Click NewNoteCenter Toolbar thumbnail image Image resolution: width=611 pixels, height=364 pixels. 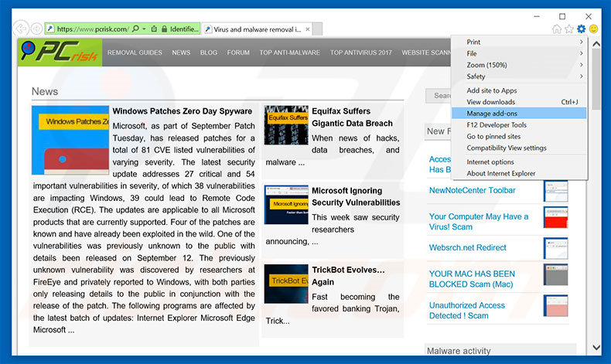tap(555, 191)
